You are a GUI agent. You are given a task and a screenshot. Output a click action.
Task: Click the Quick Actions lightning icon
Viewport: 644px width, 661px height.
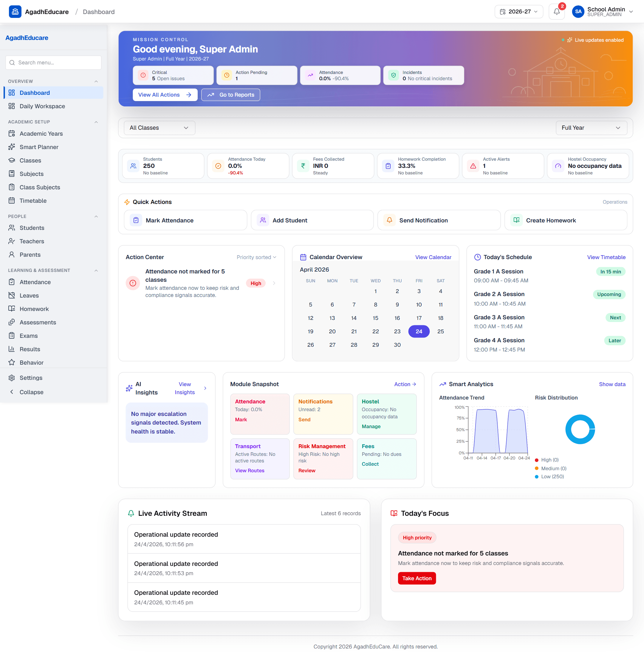[x=127, y=202]
